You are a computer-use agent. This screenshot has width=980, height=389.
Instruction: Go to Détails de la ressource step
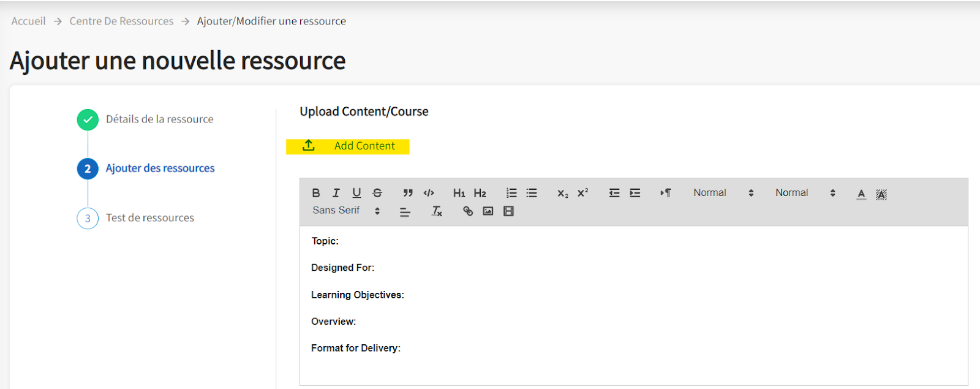click(x=159, y=119)
